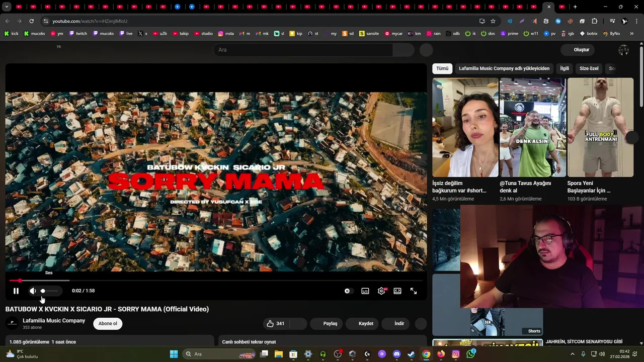Enter fullscreen mode
The image size is (644, 362).
coord(414,291)
